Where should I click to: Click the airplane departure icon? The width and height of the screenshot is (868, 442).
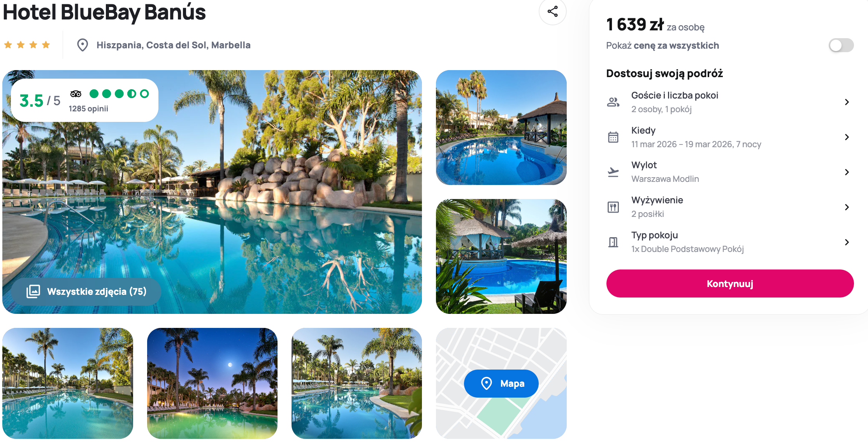click(x=613, y=172)
